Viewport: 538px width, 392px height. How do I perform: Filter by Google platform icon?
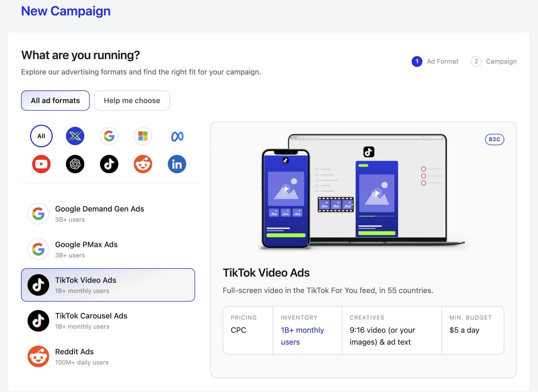point(109,136)
